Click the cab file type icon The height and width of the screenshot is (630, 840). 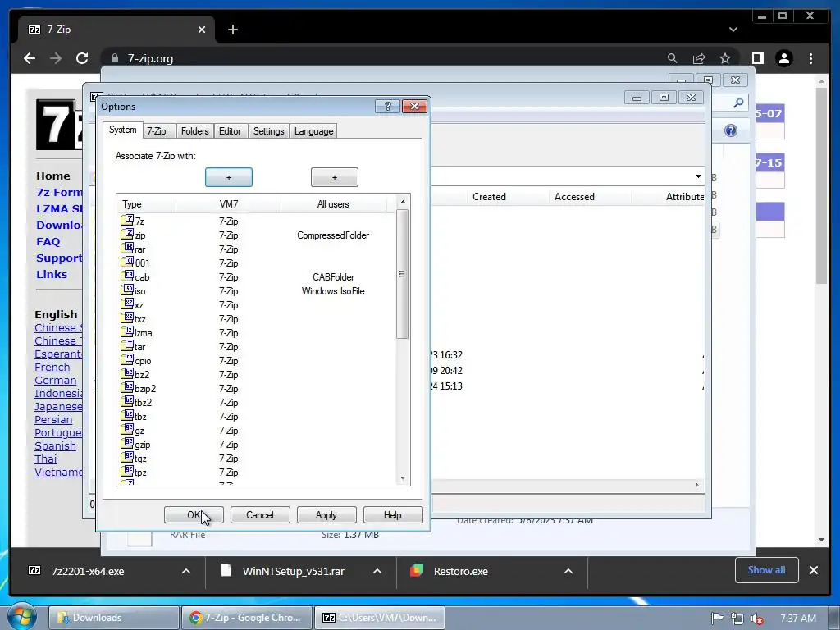(x=127, y=276)
